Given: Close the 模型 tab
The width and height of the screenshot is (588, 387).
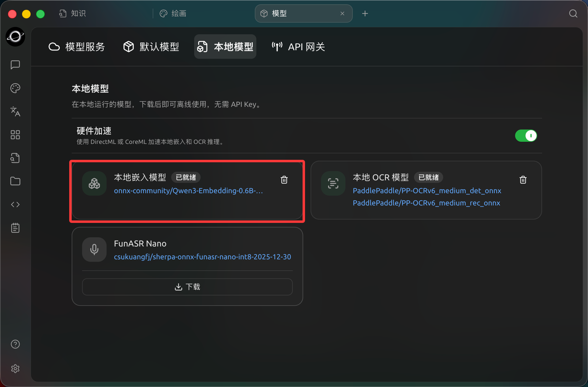Looking at the screenshot, I should [342, 13].
